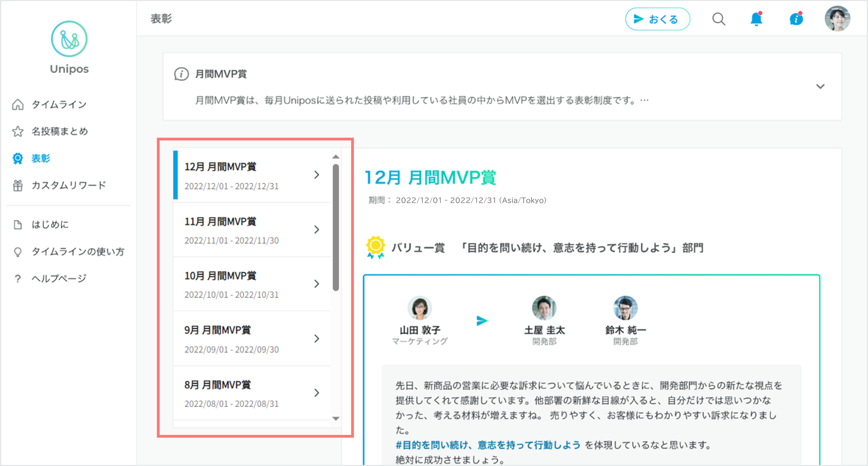
Task: Click the question mark icon for ヘルプページ
Action: pyautogui.click(x=18, y=279)
